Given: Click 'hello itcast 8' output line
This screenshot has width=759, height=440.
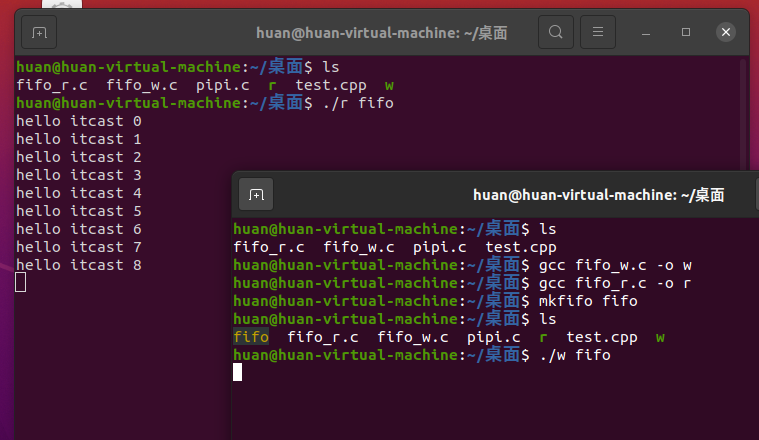Looking at the screenshot, I should [x=79, y=265].
